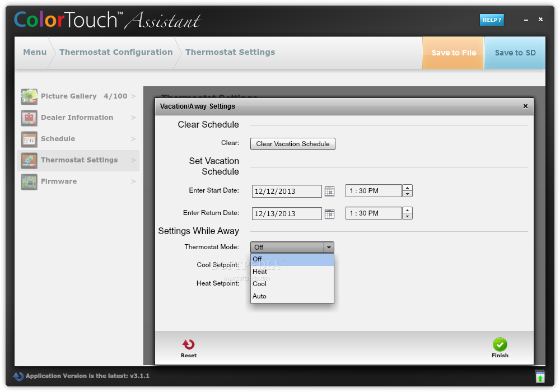Choose Auto in Thermostat Mode list
560x392 pixels.
click(292, 296)
